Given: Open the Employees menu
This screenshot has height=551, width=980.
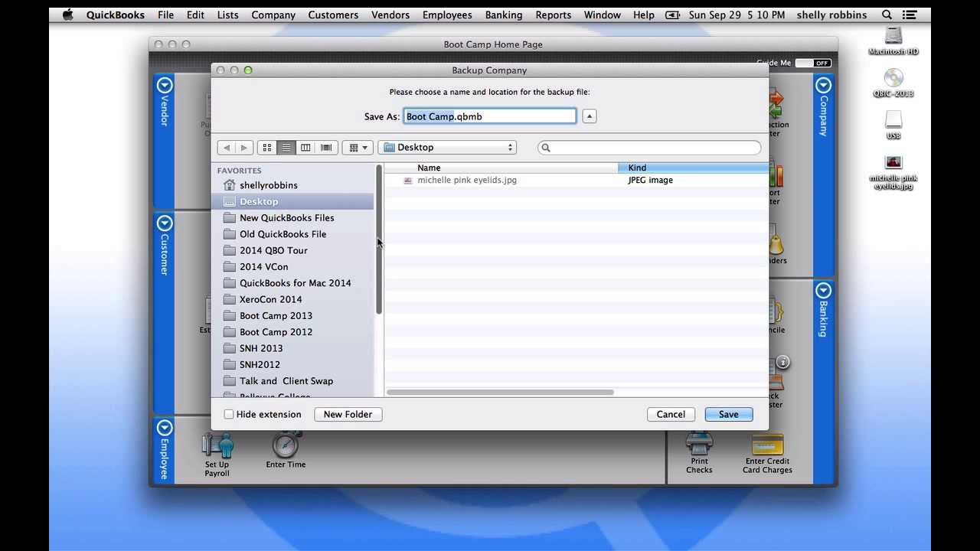Looking at the screenshot, I should [447, 15].
